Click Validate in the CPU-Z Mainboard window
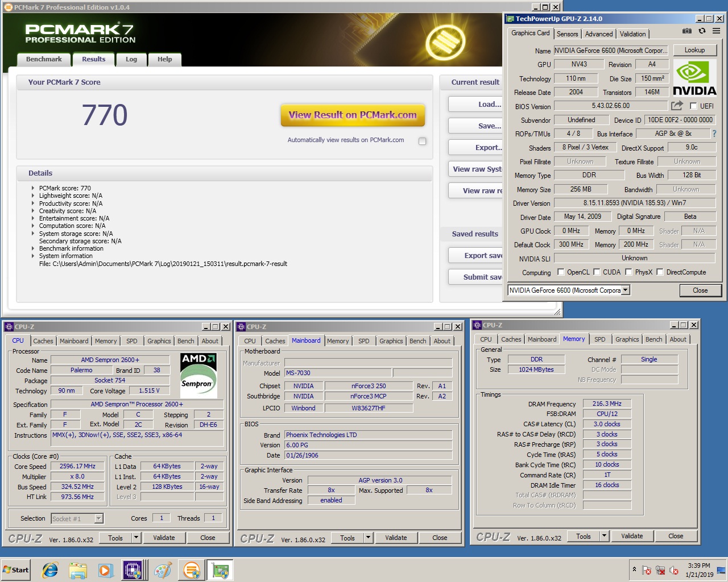This screenshot has height=582, width=728. (396, 538)
